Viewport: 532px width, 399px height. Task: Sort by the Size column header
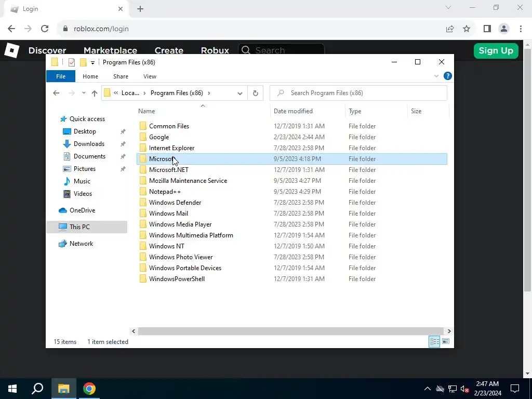tap(416, 111)
